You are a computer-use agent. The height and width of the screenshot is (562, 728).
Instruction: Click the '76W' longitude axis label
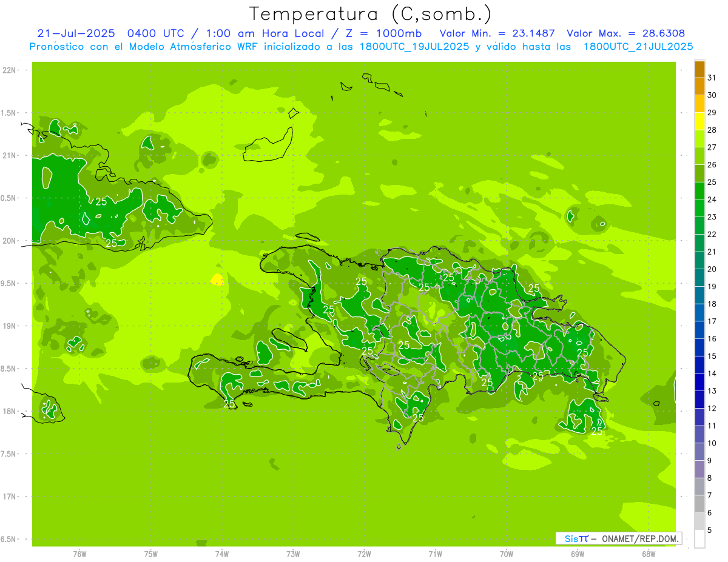(79, 554)
